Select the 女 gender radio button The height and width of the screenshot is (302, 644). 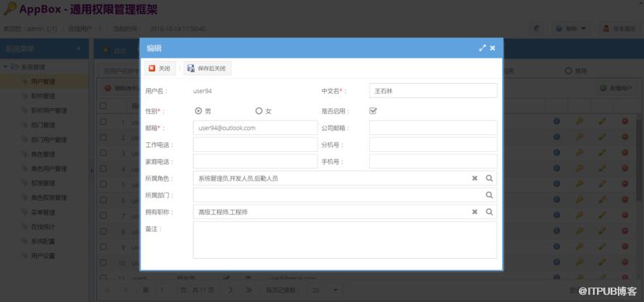[259, 111]
